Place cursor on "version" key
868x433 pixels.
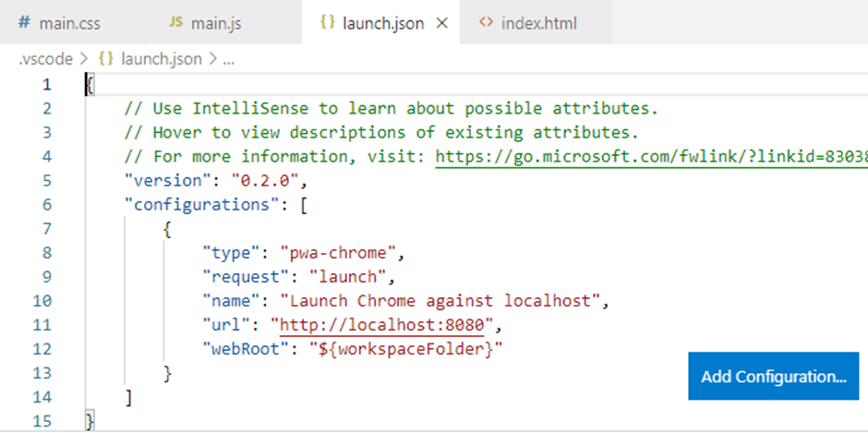pos(168,181)
